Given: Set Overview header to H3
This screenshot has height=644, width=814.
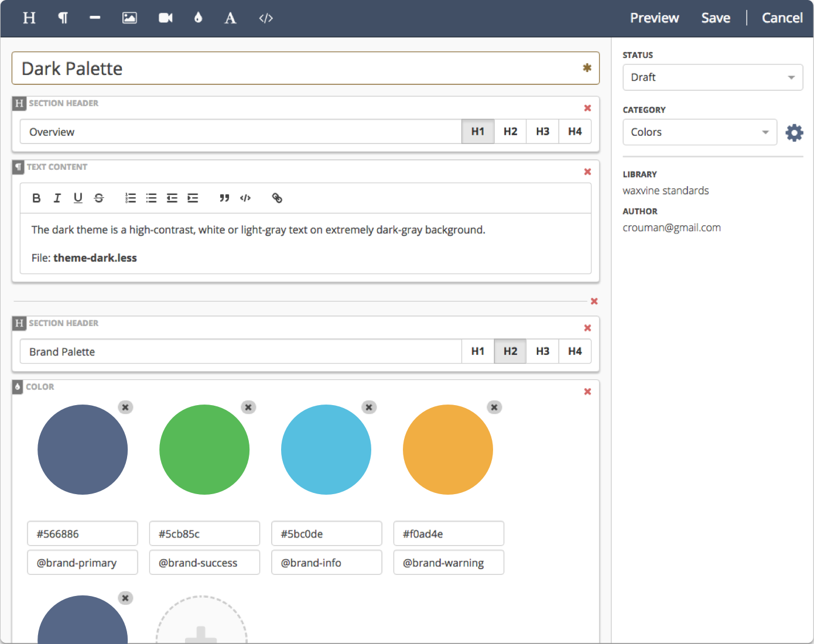Looking at the screenshot, I should pos(542,132).
